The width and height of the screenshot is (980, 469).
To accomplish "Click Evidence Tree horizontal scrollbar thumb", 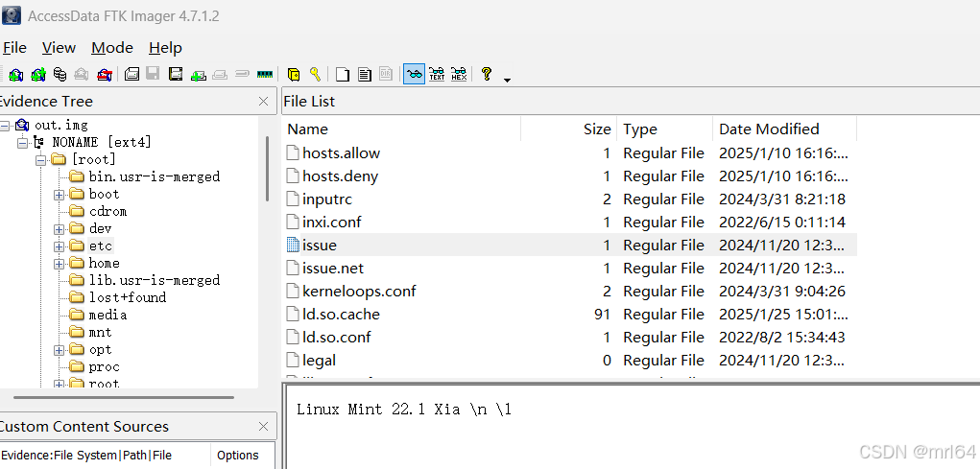I will tap(124, 397).
